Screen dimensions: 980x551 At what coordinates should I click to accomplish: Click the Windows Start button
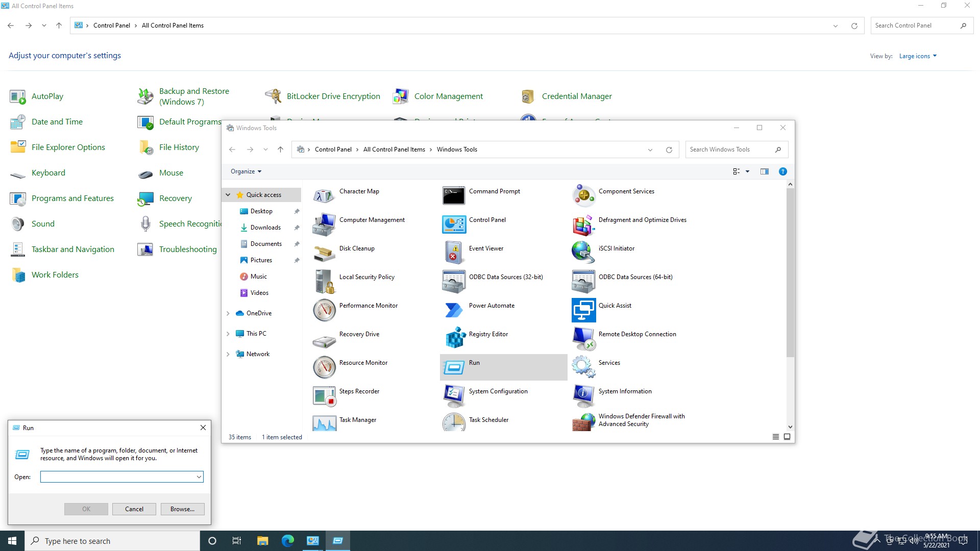click(12, 541)
